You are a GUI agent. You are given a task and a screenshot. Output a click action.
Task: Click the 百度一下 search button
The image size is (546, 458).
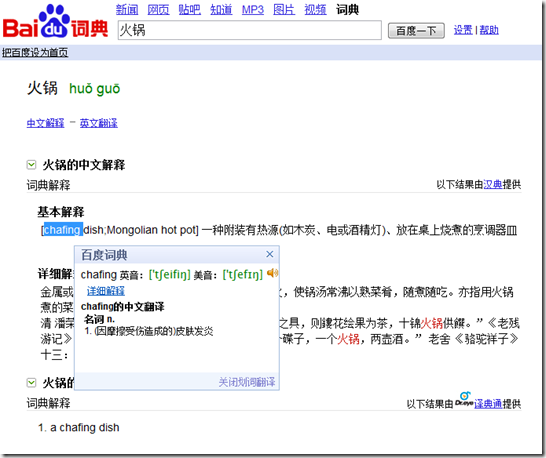tap(416, 31)
